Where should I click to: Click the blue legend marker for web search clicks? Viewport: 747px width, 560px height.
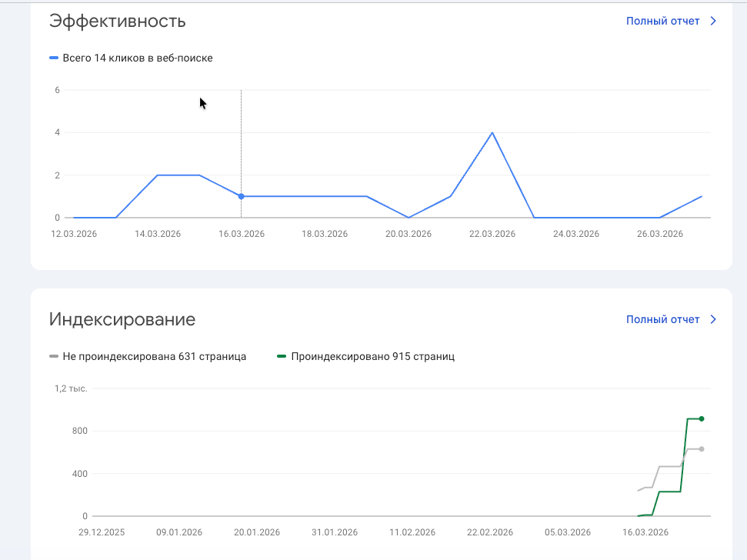pos(54,58)
